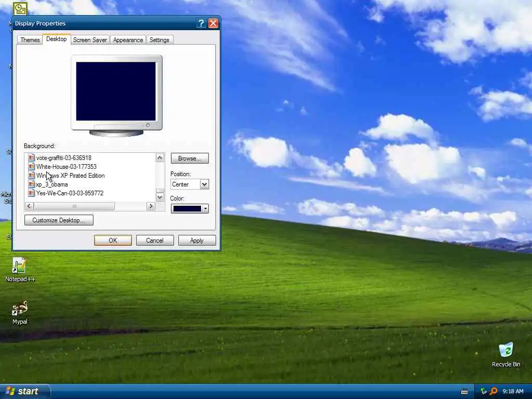Viewport: 532px width, 399px height.
Task: Open the Color dropdown picker
Action: click(x=190, y=209)
